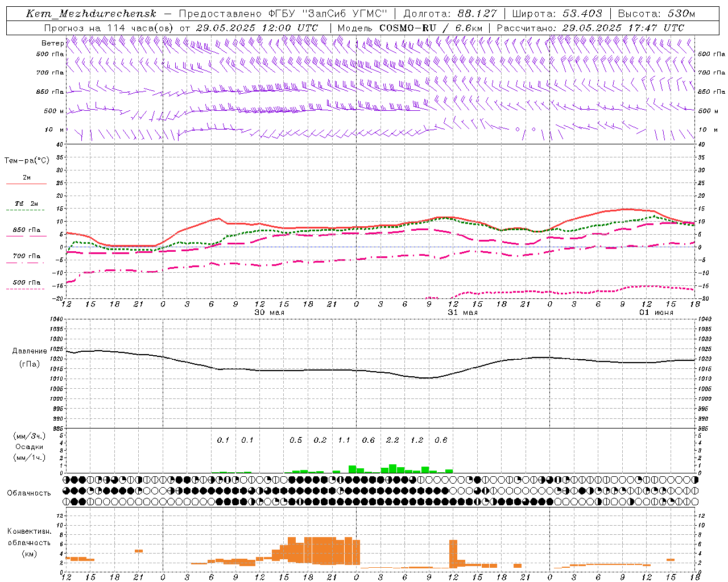Click the Kem_Mezhdurechensk station title

tap(92, 14)
